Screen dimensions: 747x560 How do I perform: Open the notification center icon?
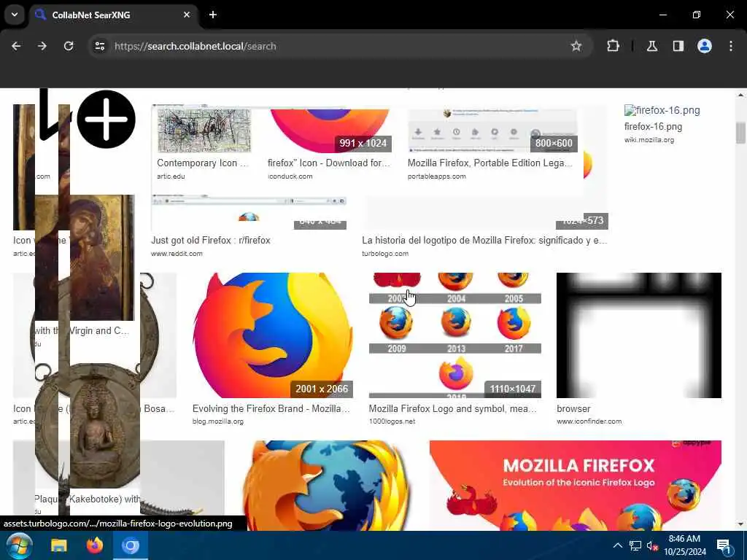724,545
